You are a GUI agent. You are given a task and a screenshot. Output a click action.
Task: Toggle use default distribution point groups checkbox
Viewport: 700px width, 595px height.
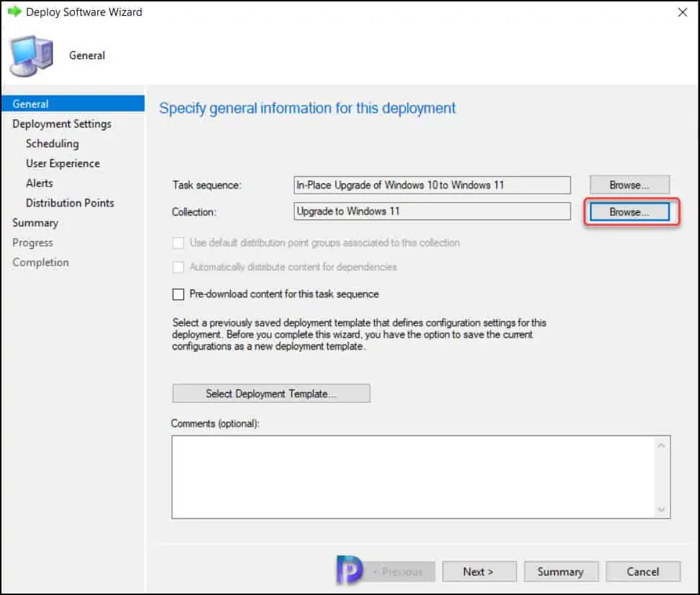[178, 243]
